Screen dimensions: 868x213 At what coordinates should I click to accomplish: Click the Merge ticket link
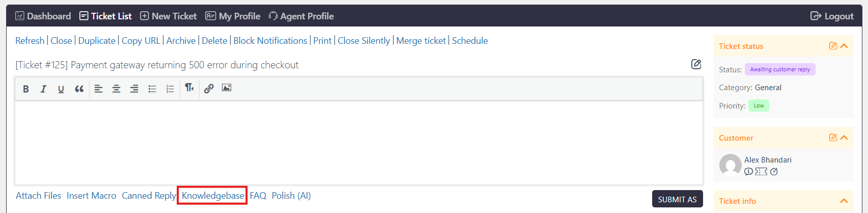point(421,41)
